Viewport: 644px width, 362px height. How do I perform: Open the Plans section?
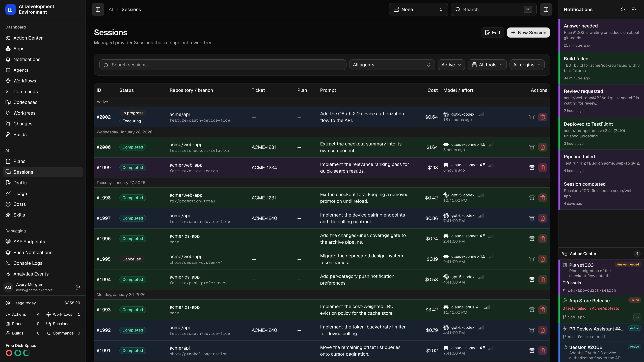tap(42, 161)
